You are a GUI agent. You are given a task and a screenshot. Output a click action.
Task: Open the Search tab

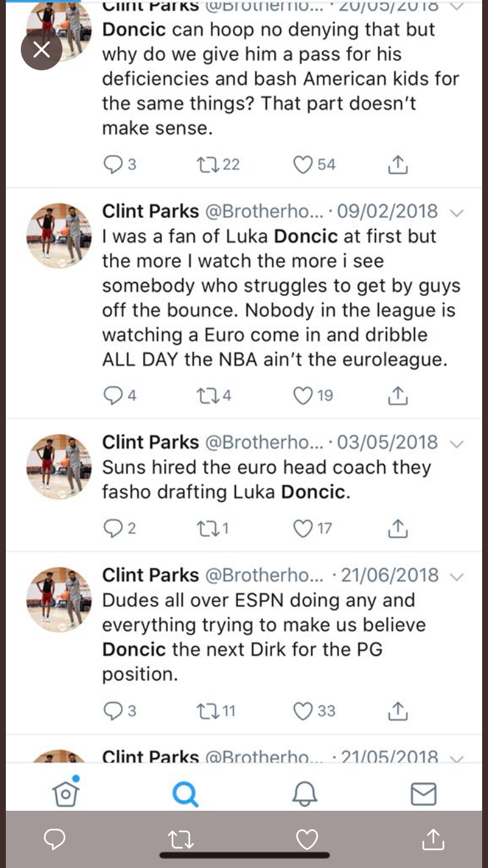pyautogui.click(x=185, y=794)
